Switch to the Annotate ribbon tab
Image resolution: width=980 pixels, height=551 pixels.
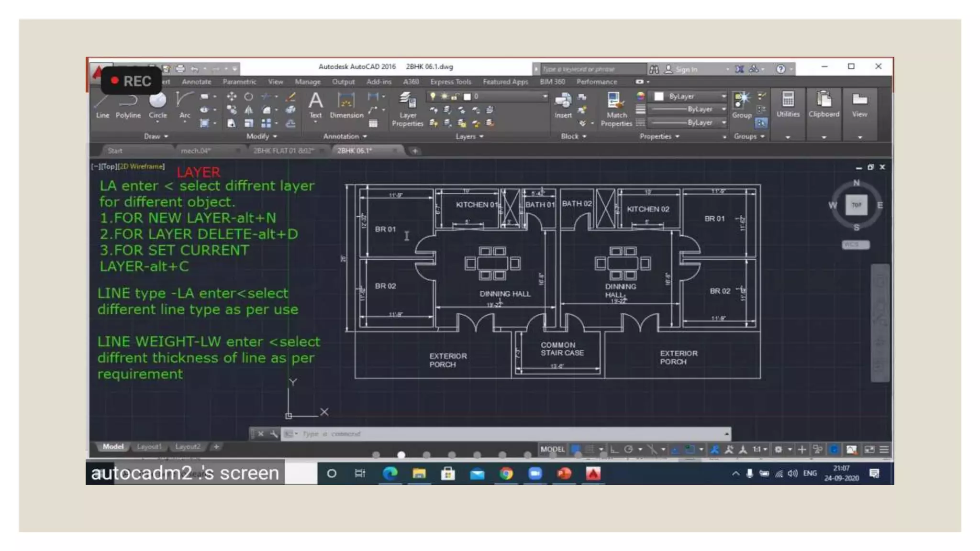coord(196,82)
